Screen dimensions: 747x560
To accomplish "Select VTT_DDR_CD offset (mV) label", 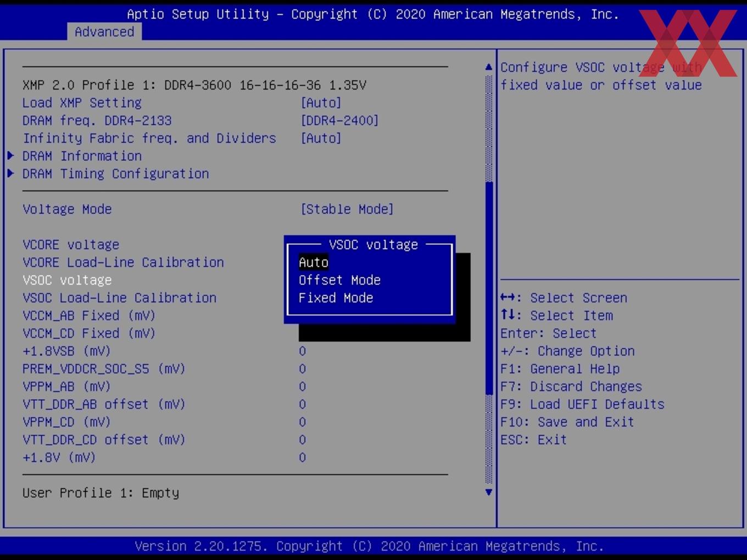I will [x=104, y=440].
